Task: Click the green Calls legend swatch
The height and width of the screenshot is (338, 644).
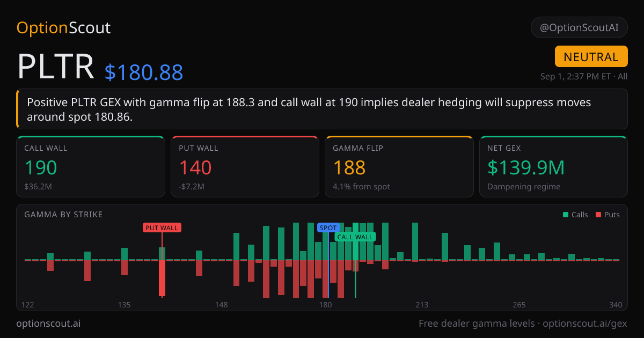Action: pyautogui.click(x=566, y=215)
